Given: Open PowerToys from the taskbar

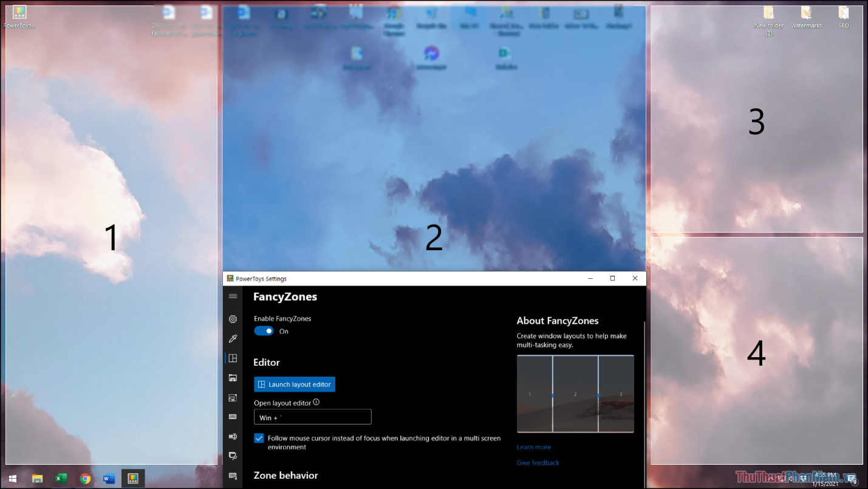Looking at the screenshot, I should click(132, 478).
